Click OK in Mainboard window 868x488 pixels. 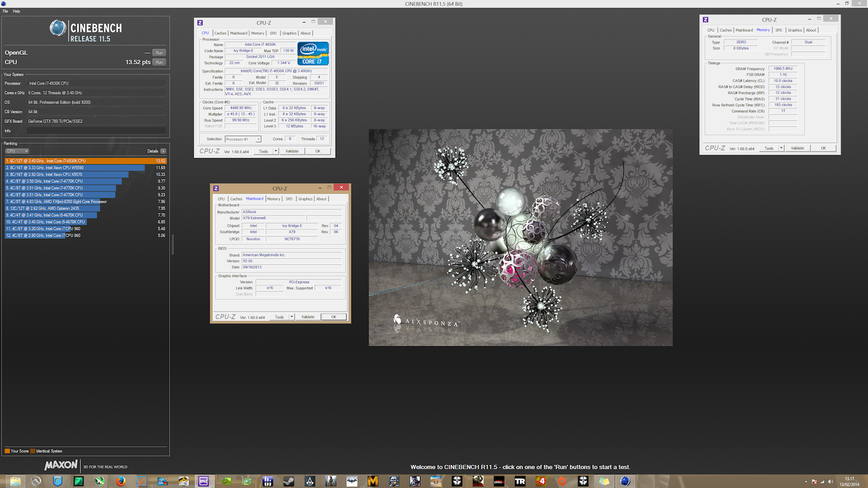[x=333, y=317]
